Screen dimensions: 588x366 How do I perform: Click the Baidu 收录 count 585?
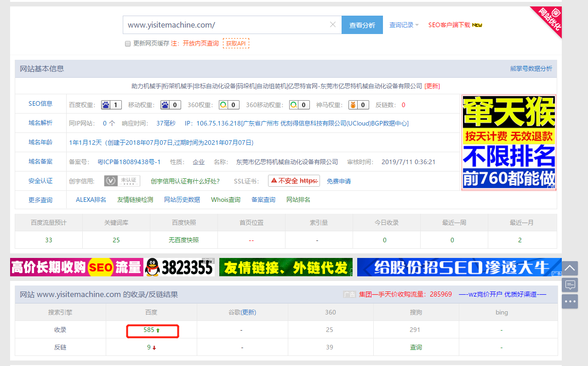(x=149, y=330)
